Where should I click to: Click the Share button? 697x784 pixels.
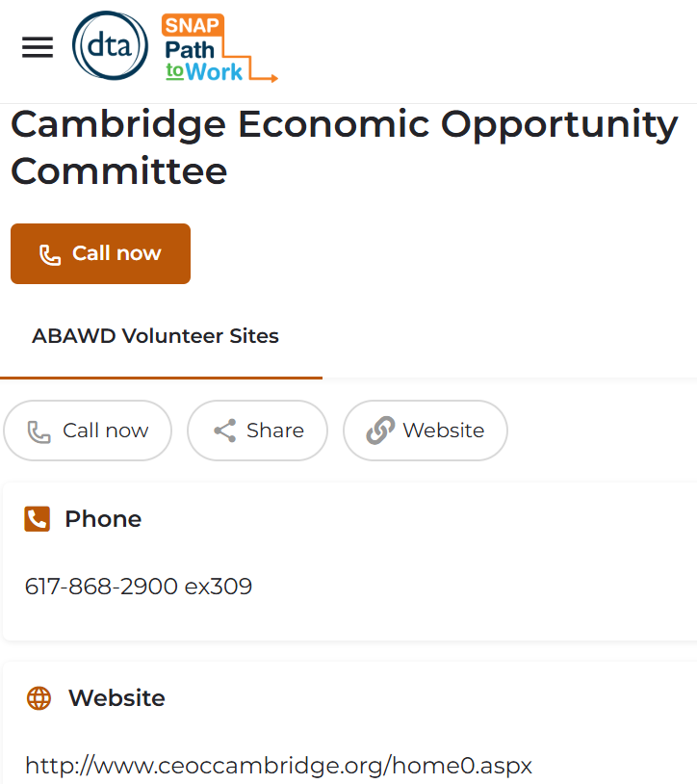click(257, 431)
